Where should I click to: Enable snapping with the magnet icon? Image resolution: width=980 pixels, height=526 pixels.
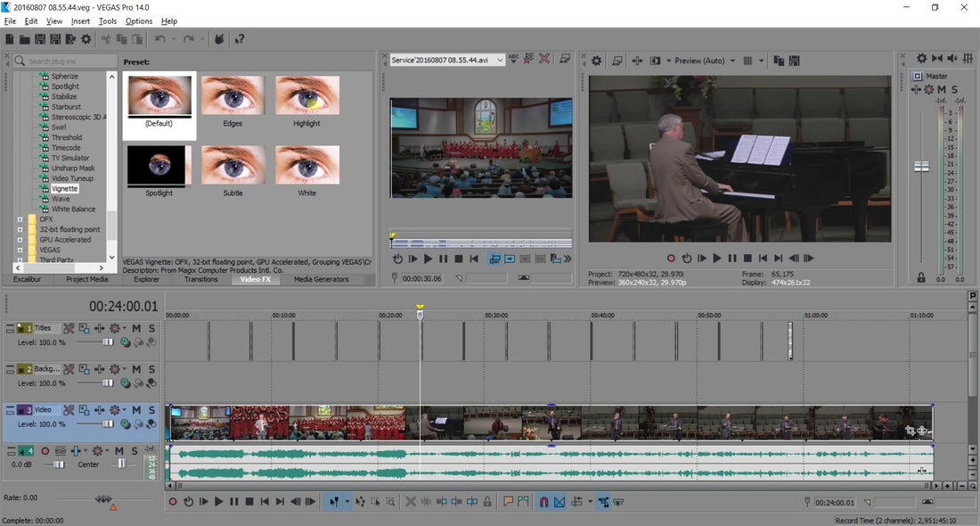tap(544, 501)
